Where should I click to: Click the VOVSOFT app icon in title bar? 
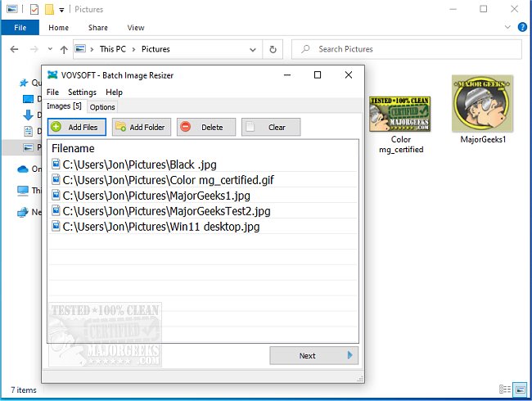pos(52,75)
